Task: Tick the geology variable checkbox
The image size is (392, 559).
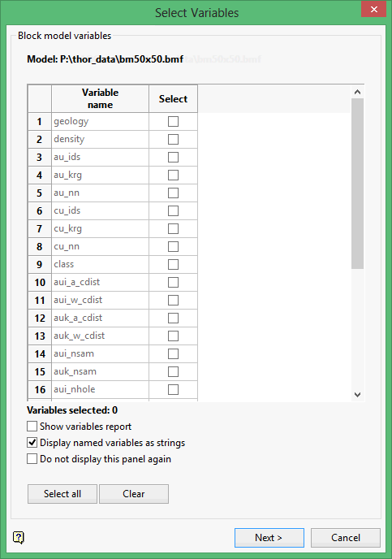Action: tap(173, 122)
